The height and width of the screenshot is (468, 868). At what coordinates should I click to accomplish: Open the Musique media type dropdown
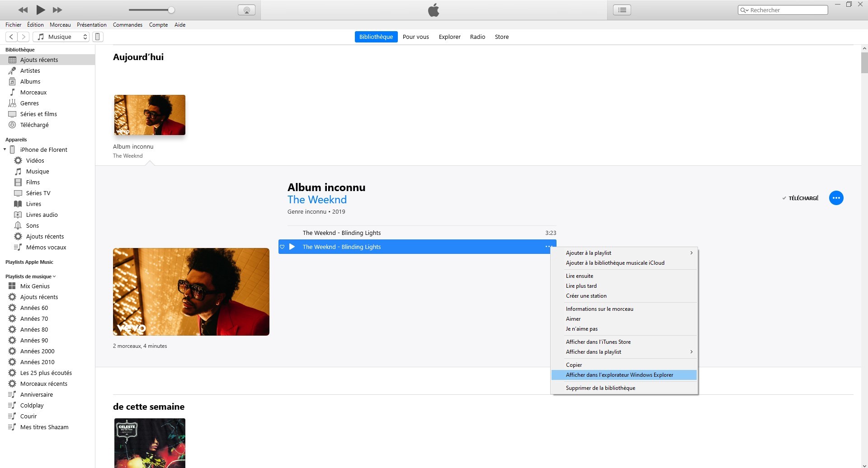tap(61, 37)
